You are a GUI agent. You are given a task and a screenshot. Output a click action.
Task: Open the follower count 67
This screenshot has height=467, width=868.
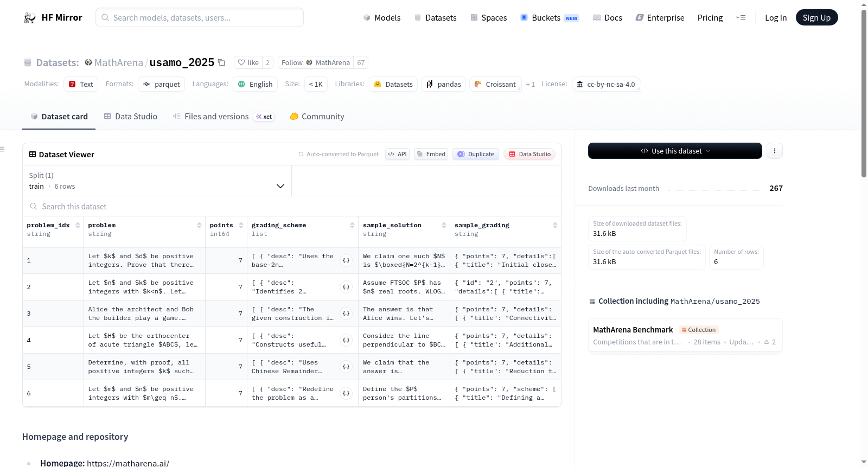[x=361, y=62]
